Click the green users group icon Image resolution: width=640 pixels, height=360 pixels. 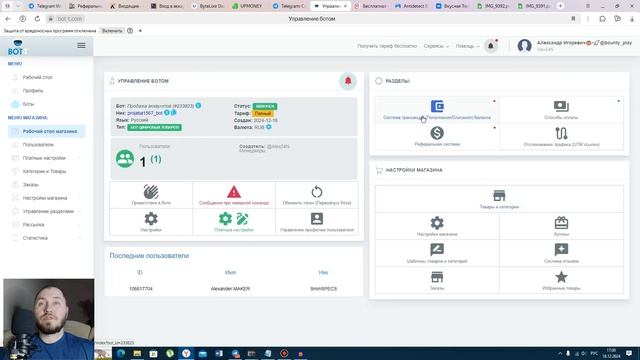[x=125, y=159]
